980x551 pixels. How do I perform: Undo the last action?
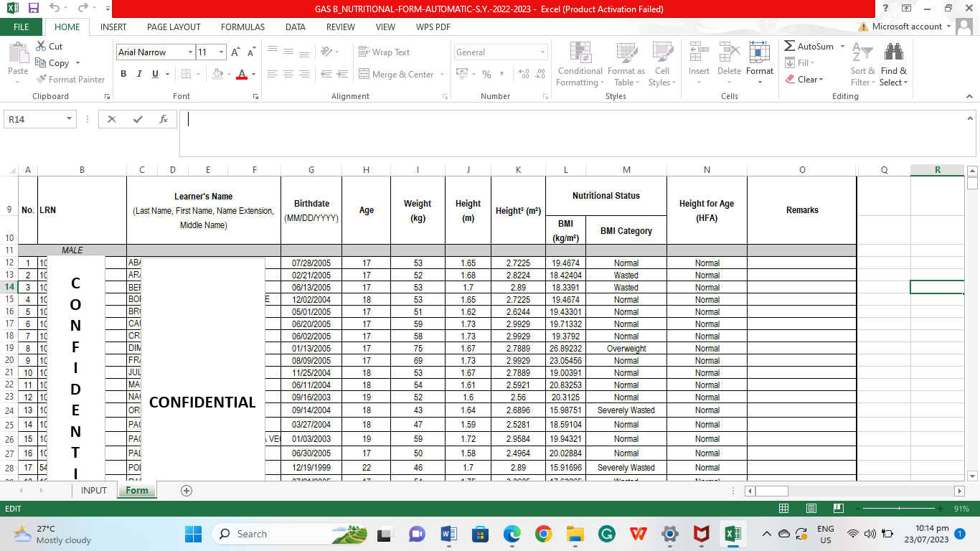55,9
